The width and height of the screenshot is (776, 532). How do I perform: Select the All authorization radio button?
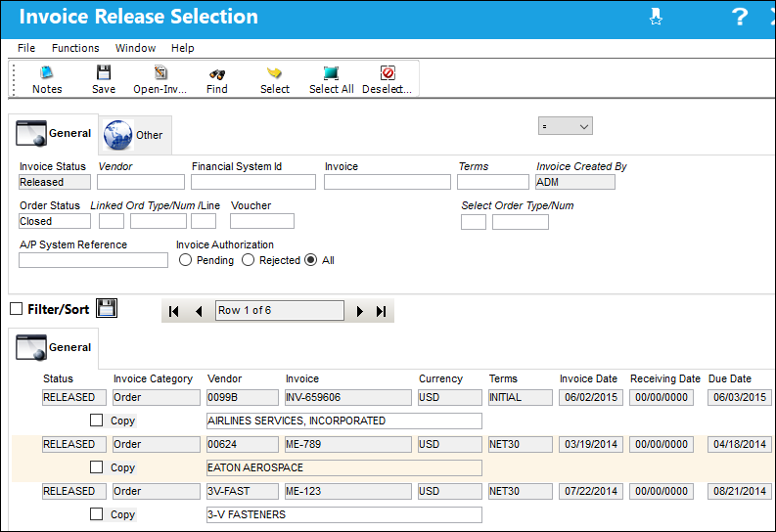click(311, 260)
